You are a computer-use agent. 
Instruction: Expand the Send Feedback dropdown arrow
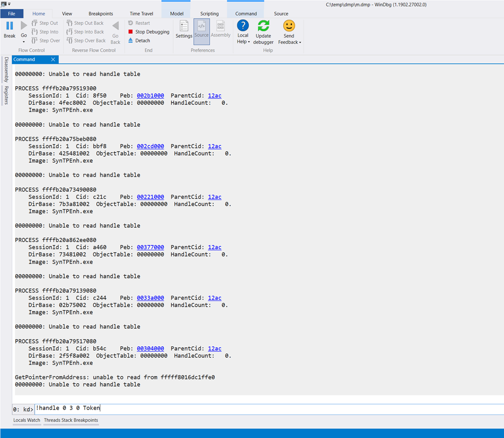click(300, 43)
